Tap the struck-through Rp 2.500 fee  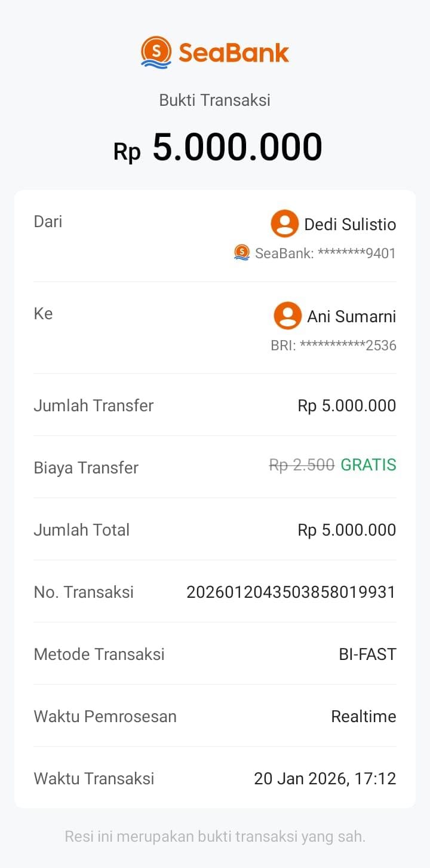[x=302, y=465]
